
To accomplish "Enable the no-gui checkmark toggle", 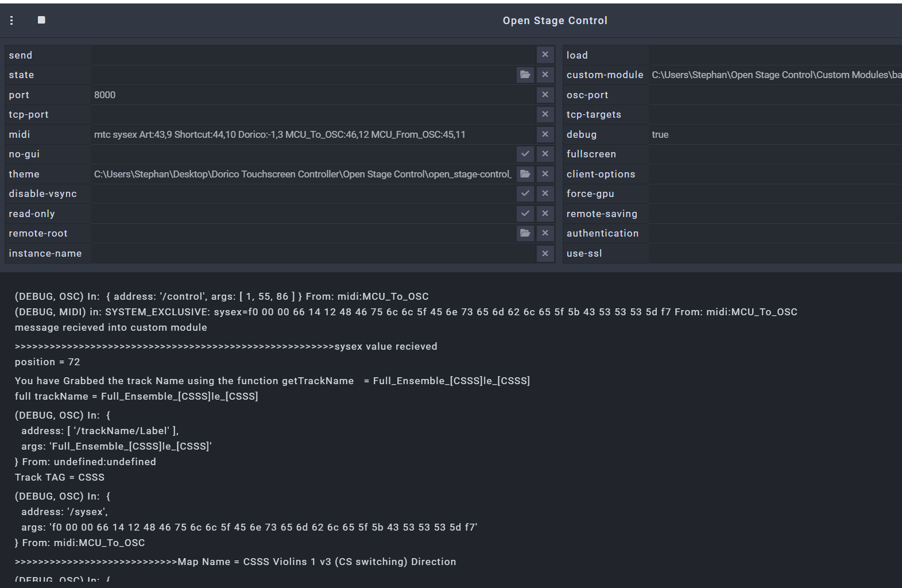I will click(525, 154).
